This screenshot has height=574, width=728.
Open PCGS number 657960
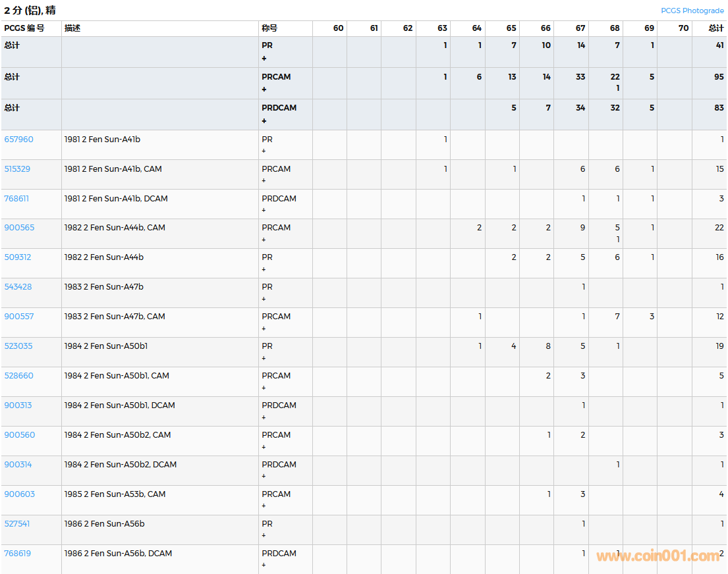coord(18,140)
